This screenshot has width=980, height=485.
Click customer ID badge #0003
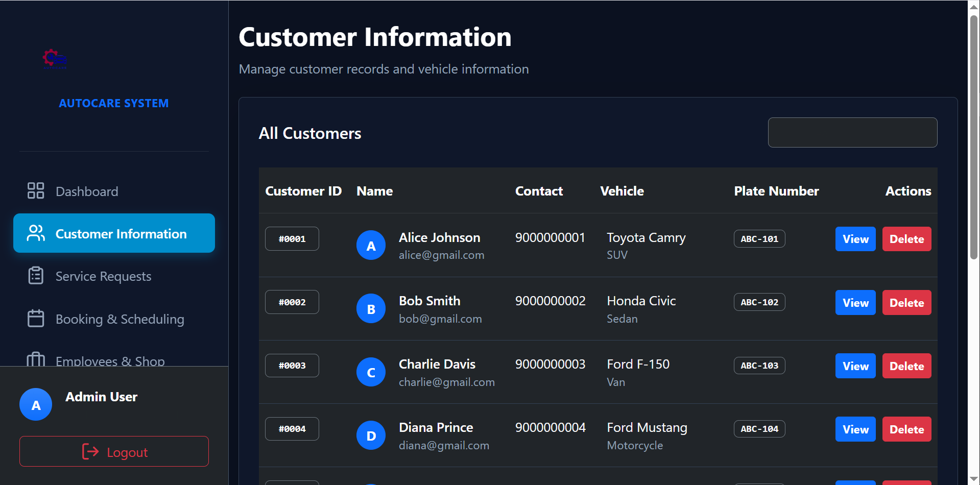292,366
